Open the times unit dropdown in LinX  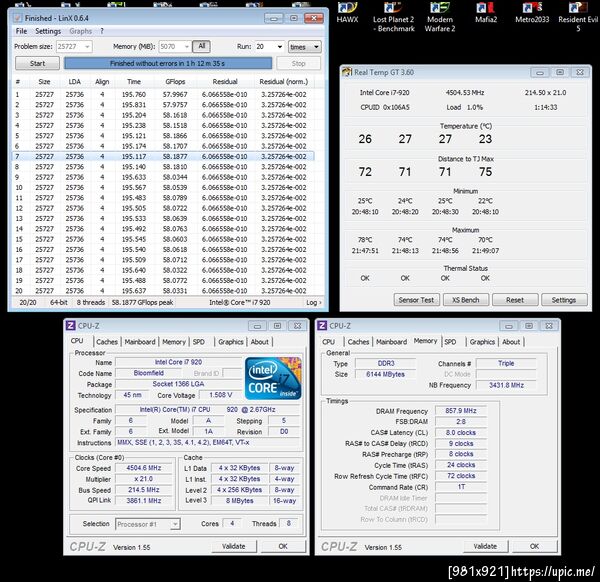pos(305,47)
